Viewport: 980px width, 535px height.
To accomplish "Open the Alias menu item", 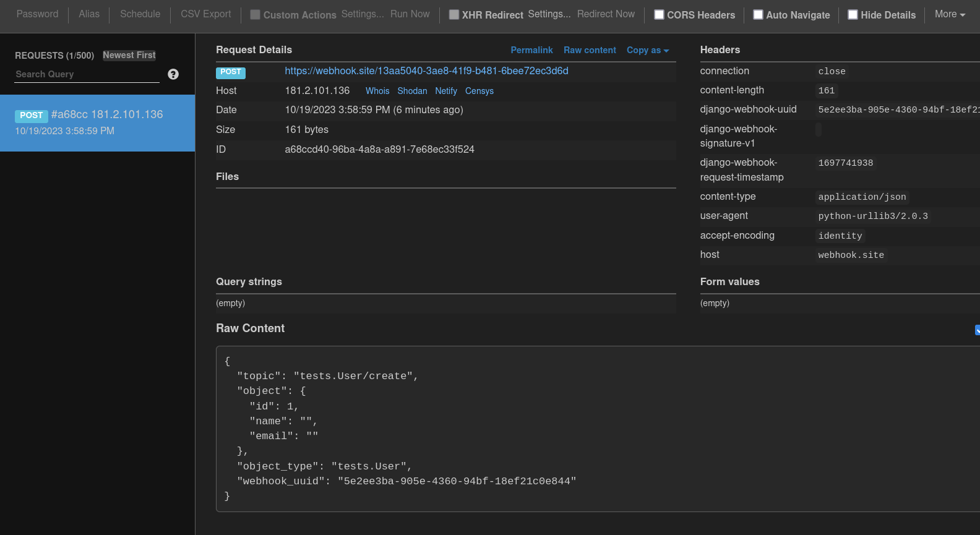I will [89, 14].
